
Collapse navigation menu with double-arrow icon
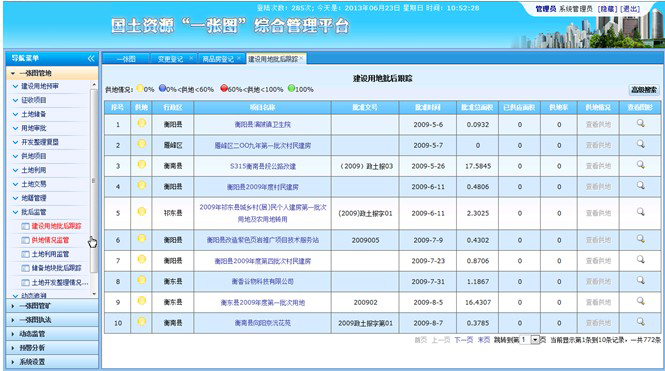91,59
